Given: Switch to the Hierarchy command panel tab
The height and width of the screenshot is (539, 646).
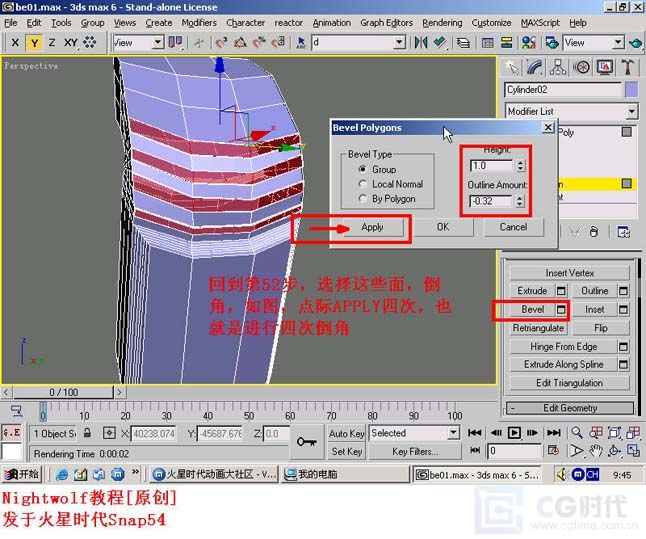Looking at the screenshot, I should (x=558, y=67).
